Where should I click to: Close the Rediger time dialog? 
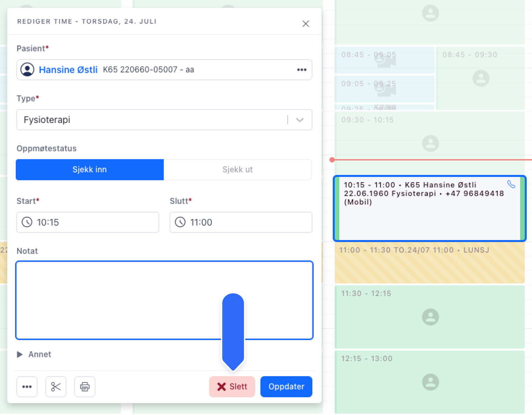tap(306, 23)
